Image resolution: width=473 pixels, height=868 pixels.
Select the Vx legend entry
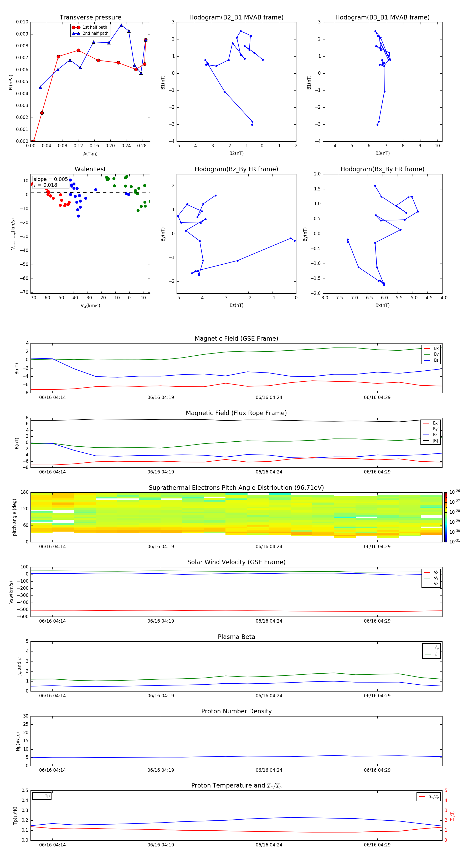tap(431, 572)
